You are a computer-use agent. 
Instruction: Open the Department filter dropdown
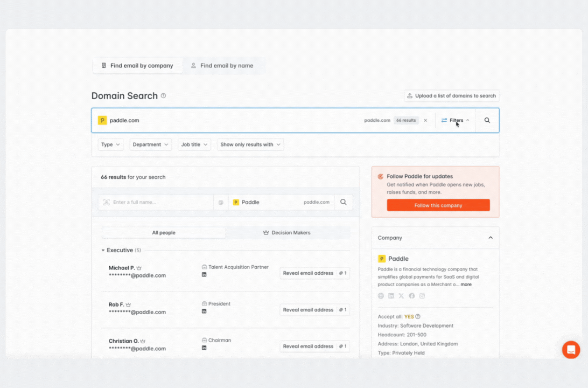(150, 144)
